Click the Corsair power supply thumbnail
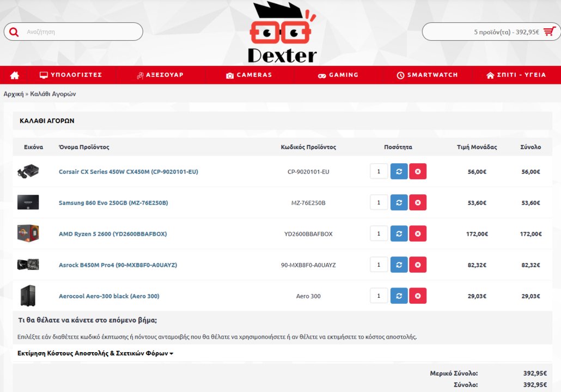561x392 pixels. tap(28, 171)
